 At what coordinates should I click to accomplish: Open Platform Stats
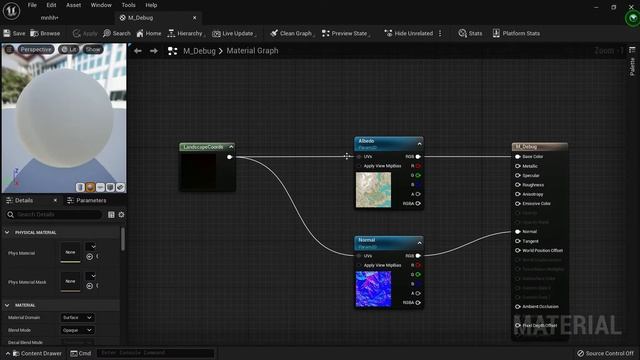(x=516, y=33)
